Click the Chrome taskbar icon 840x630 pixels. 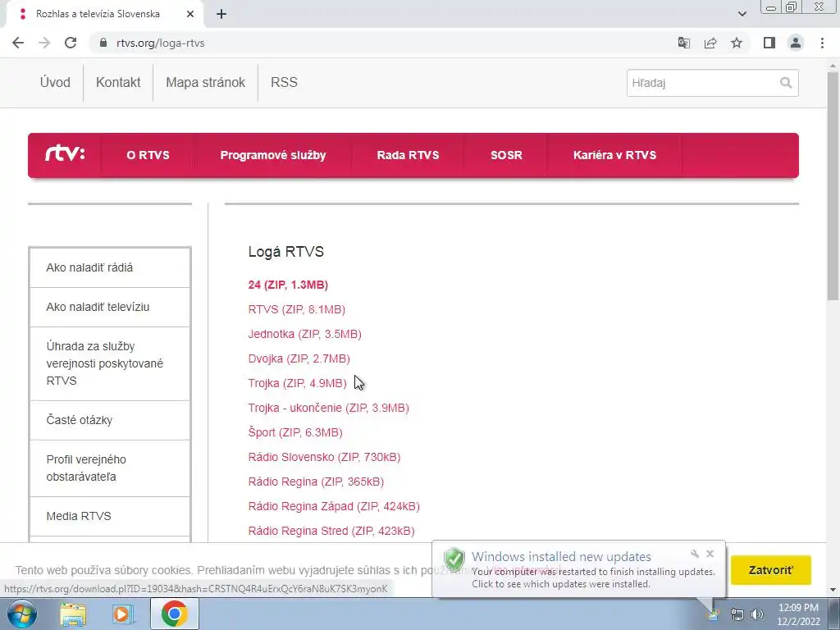coord(174,614)
